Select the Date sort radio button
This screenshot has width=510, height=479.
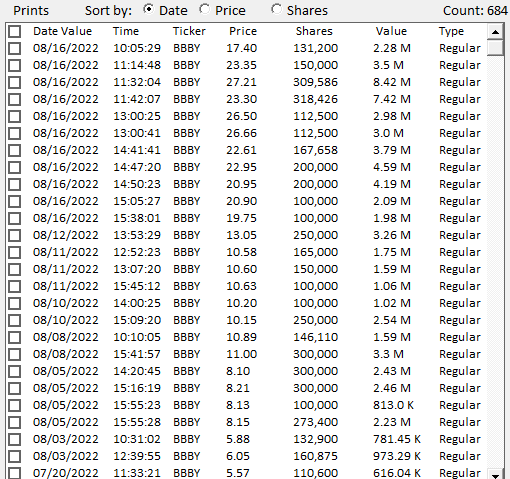point(148,9)
